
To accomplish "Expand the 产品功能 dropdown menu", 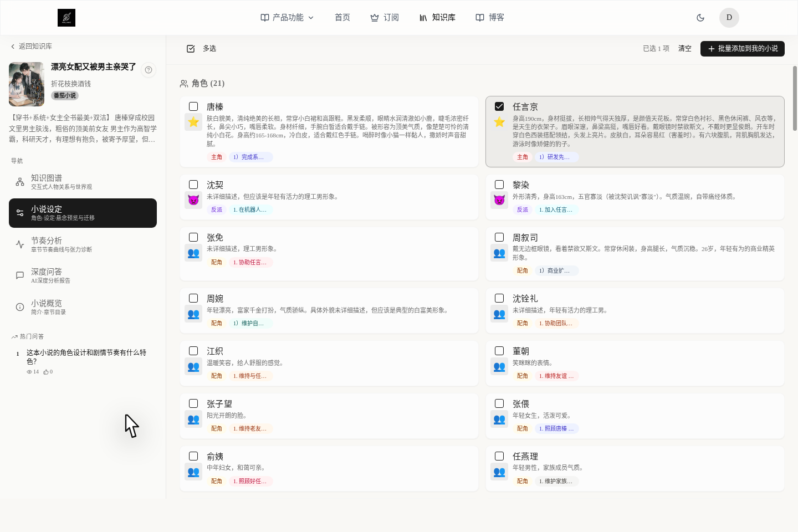I will point(286,17).
